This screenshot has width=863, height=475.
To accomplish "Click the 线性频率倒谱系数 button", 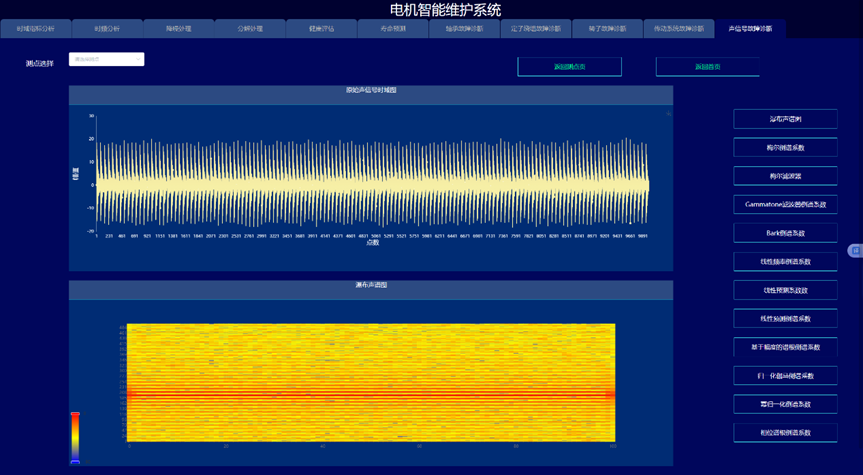I will (x=785, y=262).
